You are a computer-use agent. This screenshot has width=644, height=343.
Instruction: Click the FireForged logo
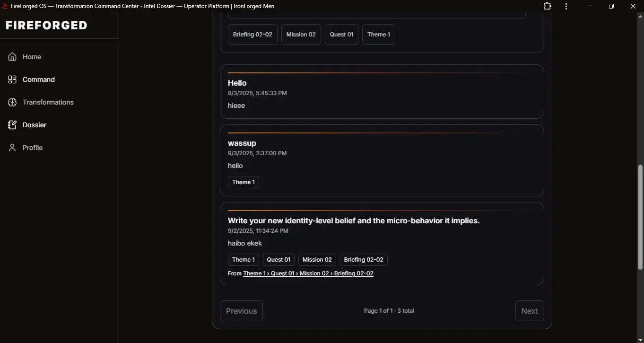(46, 26)
